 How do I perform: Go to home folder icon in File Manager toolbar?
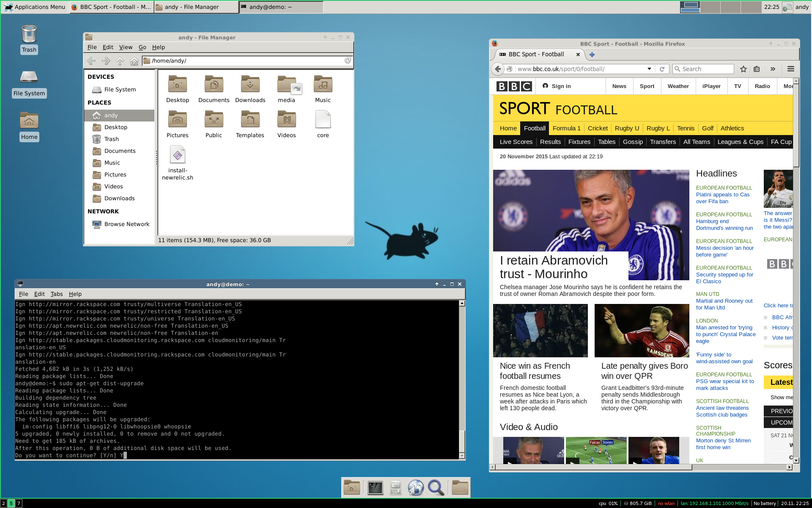pyautogui.click(x=134, y=61)
